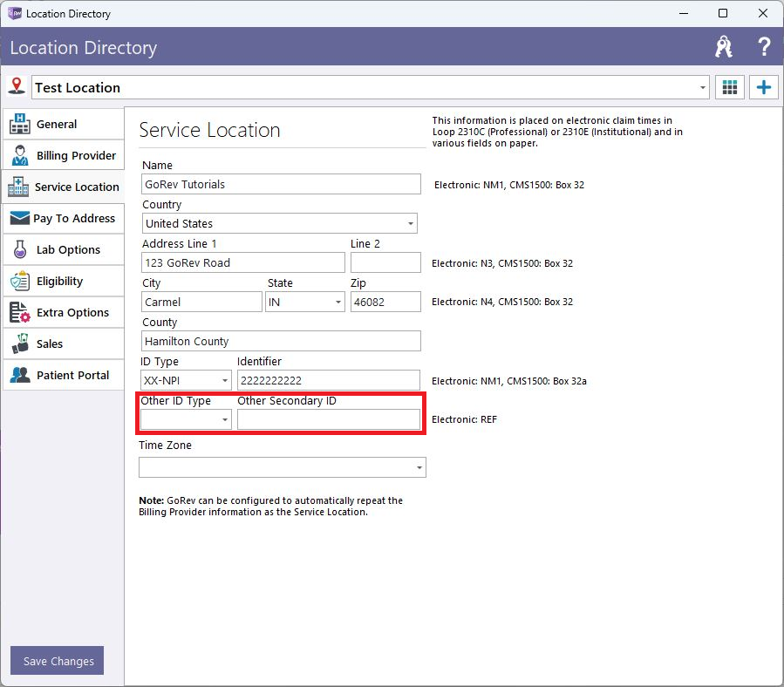This screenshot has height=687, width=784.
Task: Click the Service Location clinic icon
Action: click(x=18, y=187)
